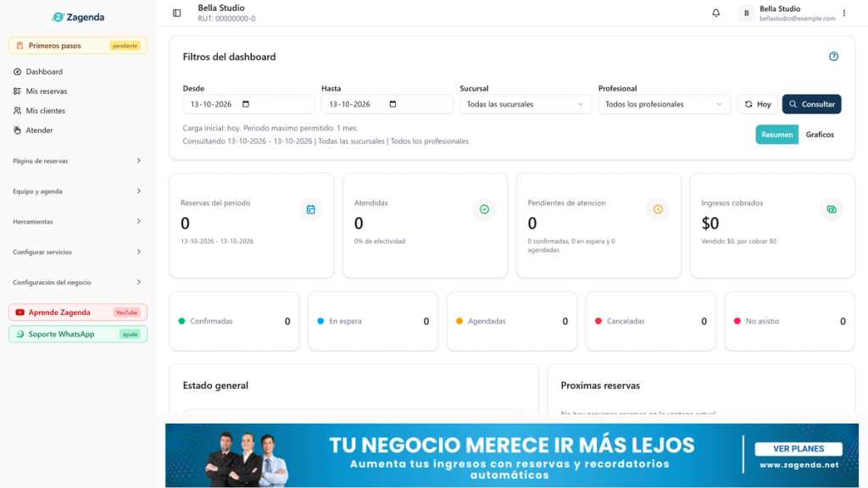Open Primeros pasos pendiente

[77, 46]
